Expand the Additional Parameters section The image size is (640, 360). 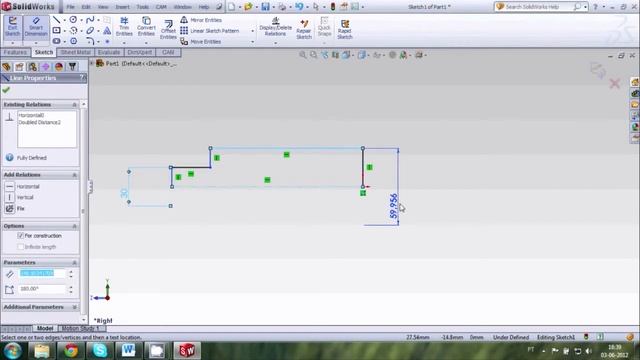(74, 307)
